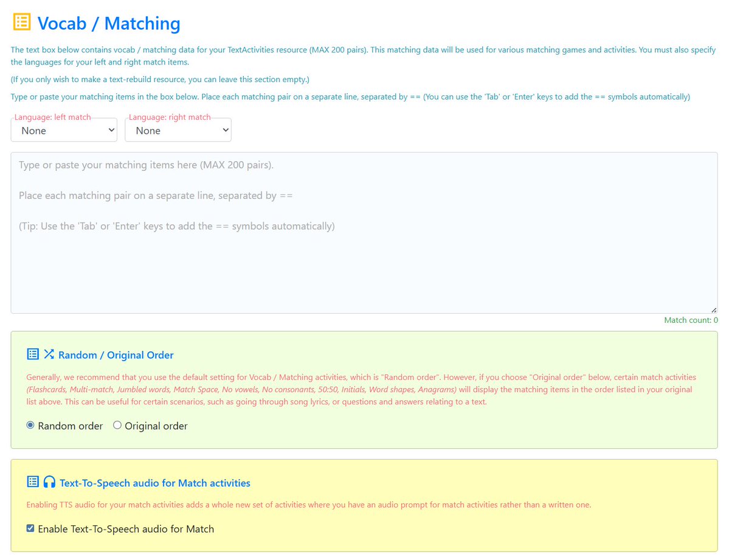729x560 pixels.
Task: Click the Random / Original Order heading
Action: [x=116, y=355]
